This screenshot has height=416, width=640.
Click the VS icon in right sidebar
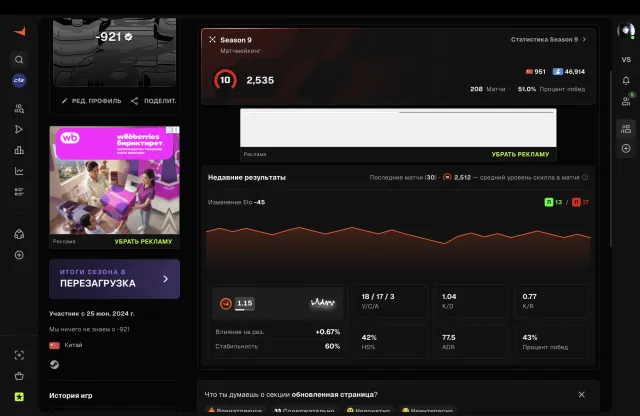click(626, 60)
